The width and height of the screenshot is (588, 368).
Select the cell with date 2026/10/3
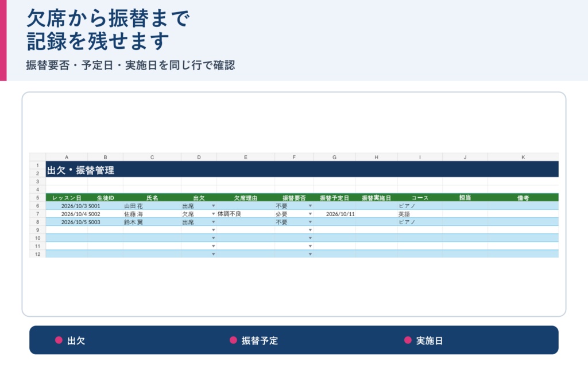pyautogui.click(x=67, y=206)
